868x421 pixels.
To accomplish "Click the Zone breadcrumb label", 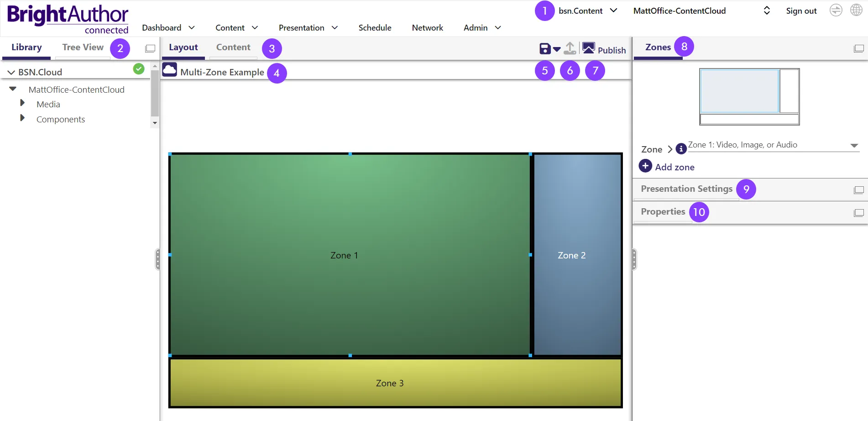I will (x=652, y=149).
